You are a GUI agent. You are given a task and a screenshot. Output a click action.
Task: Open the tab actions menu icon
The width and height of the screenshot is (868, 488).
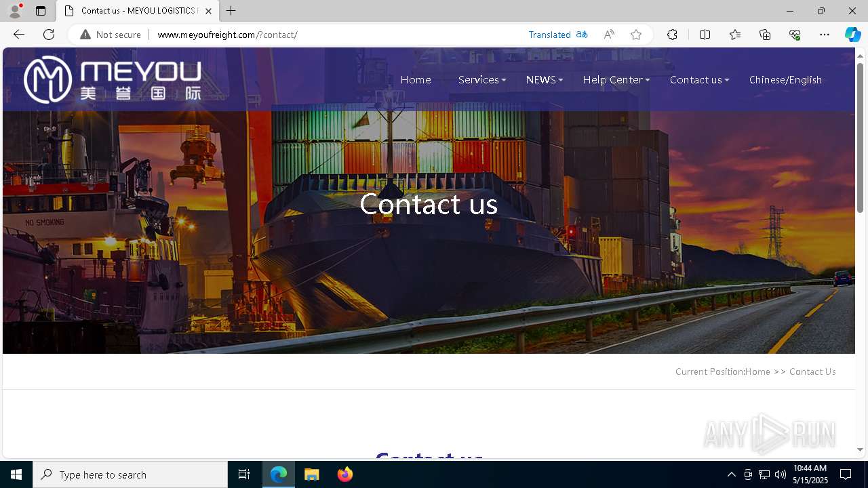pos(41,11)
